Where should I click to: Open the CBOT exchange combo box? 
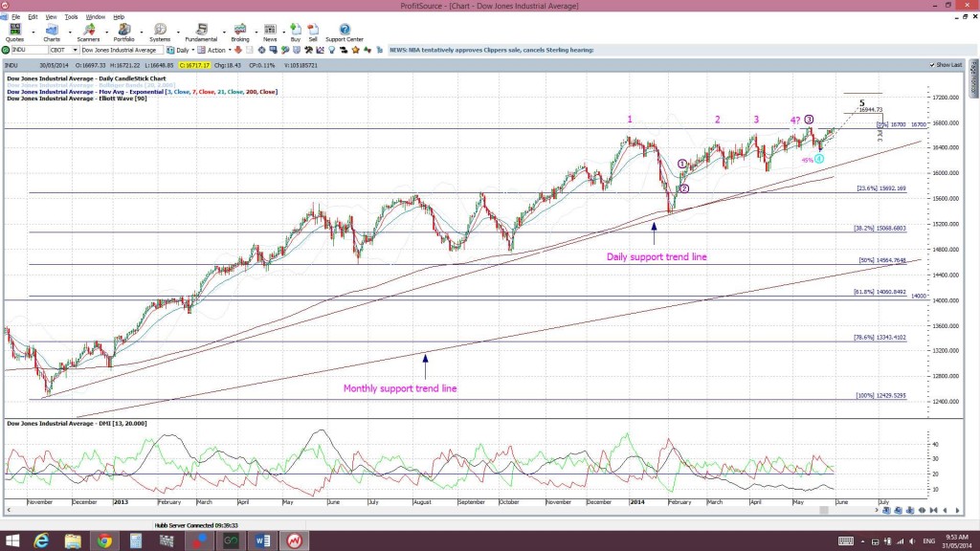click(x=64, y=50)
